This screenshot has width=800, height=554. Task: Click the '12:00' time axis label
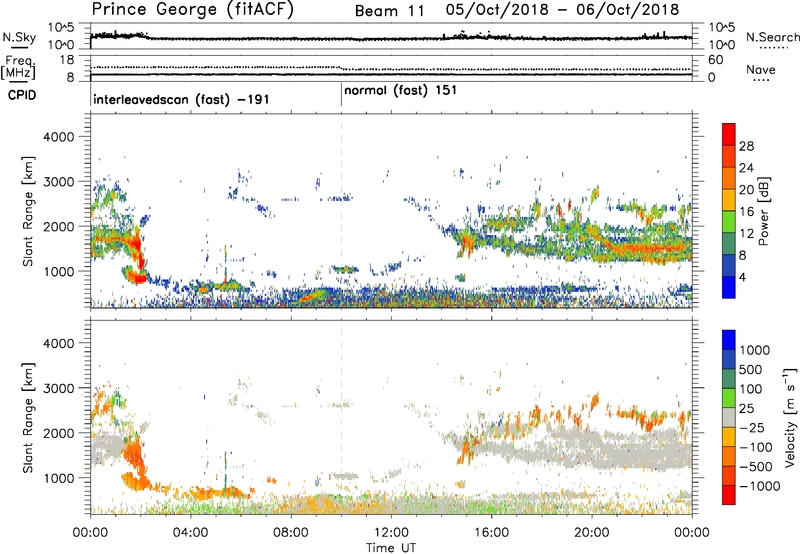[391, 533]
